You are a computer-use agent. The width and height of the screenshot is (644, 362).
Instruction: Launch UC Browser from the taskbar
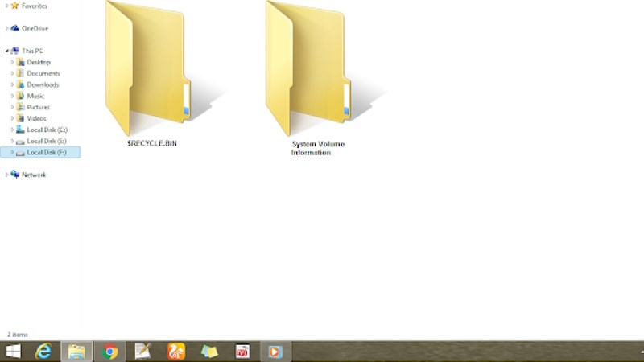(x=176, y=352)
